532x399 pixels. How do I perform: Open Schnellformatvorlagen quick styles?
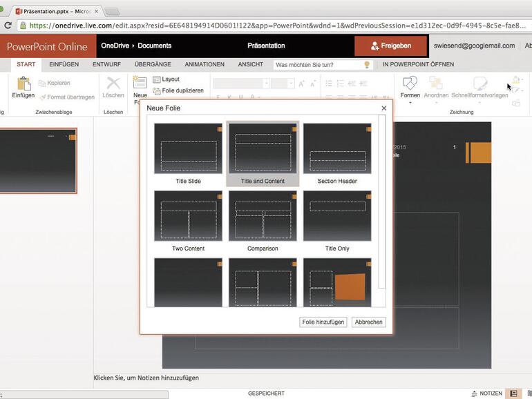coord(479,83)
